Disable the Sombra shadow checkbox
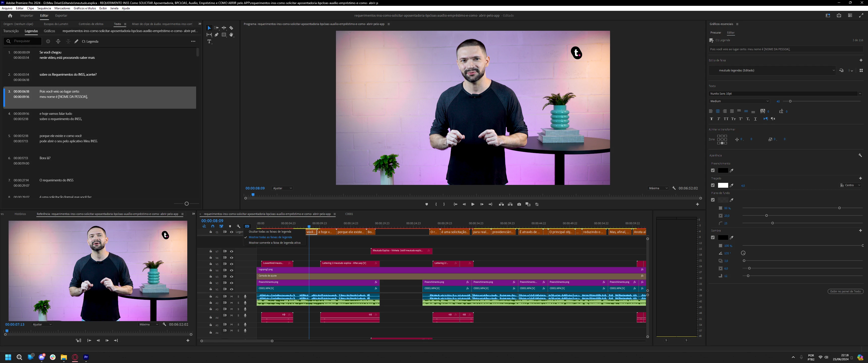 (x=713, y=237)
